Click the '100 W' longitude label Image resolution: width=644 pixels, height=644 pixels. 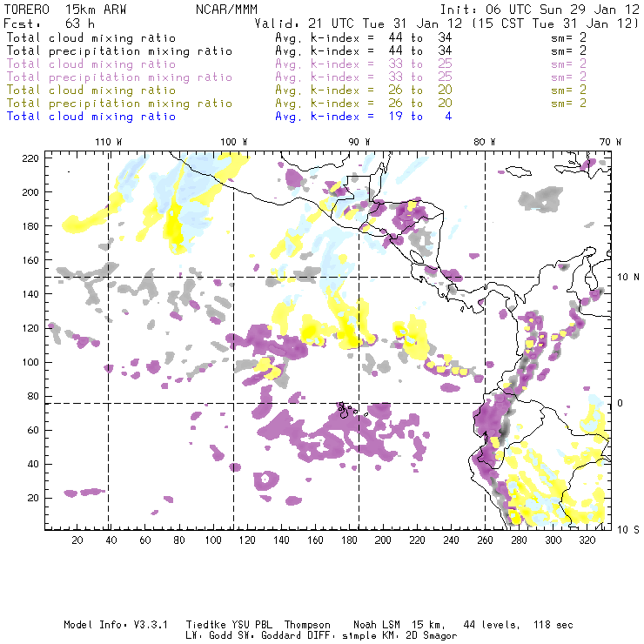[x=234, y=142]
